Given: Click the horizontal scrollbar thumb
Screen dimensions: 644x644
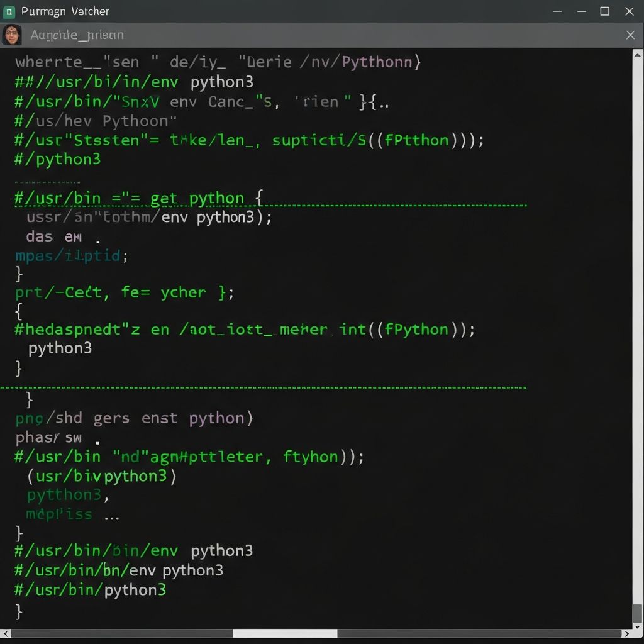Looking at the screenshot, I should pyautogui.click(x=285, y=633).
